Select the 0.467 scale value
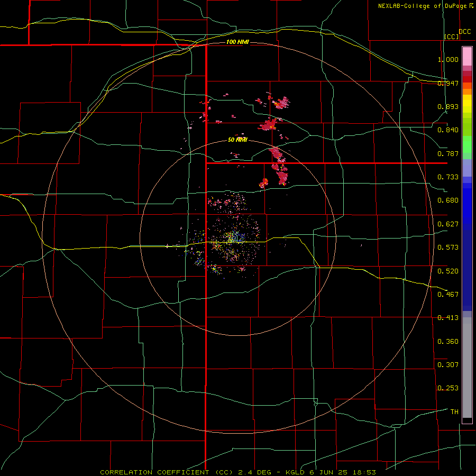This screenshot has width=476, height=476. click(448, 294)
